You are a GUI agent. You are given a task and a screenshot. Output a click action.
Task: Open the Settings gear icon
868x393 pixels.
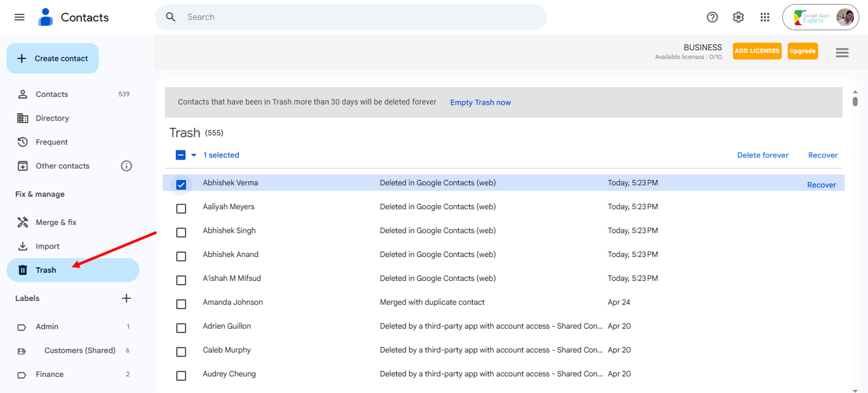[738, 17]
